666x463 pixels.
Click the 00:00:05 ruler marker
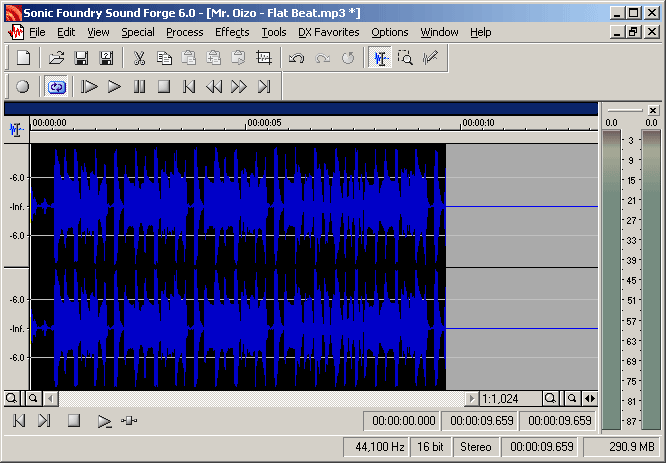(x=264, y=123)
